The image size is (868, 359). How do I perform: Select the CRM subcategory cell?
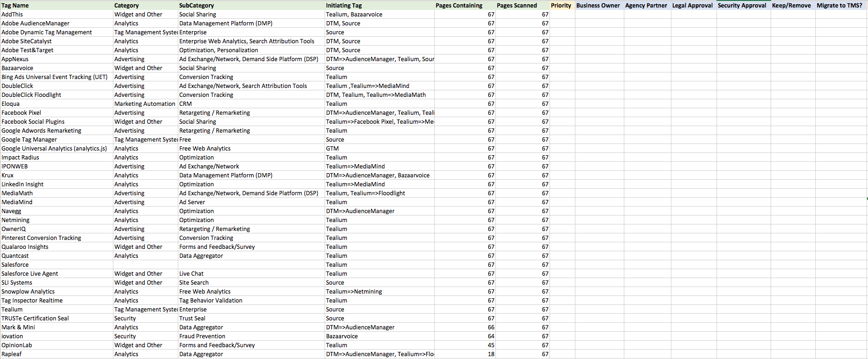point(251,104)
